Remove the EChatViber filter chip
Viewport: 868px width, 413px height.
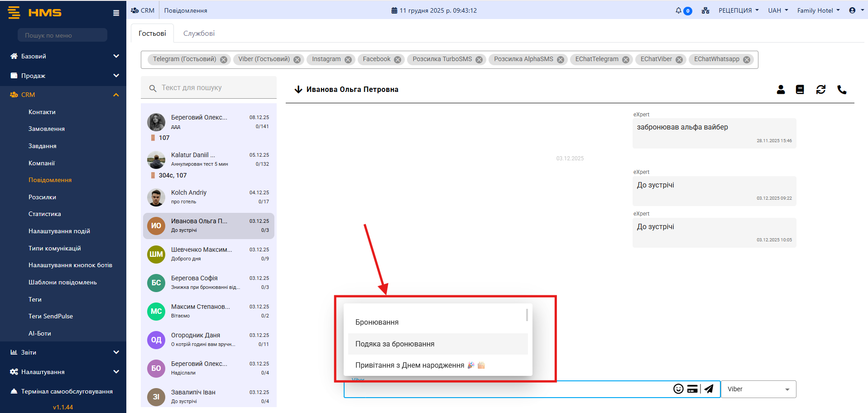pyautogui.click(x=679, y=60)
